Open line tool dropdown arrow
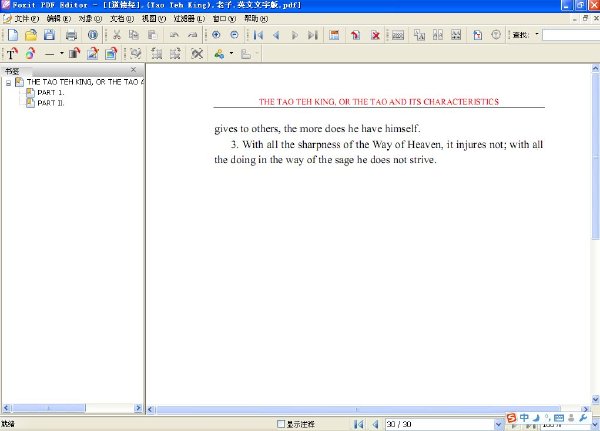600x431 pixels. pyautogui.click(x=62, y=53)
